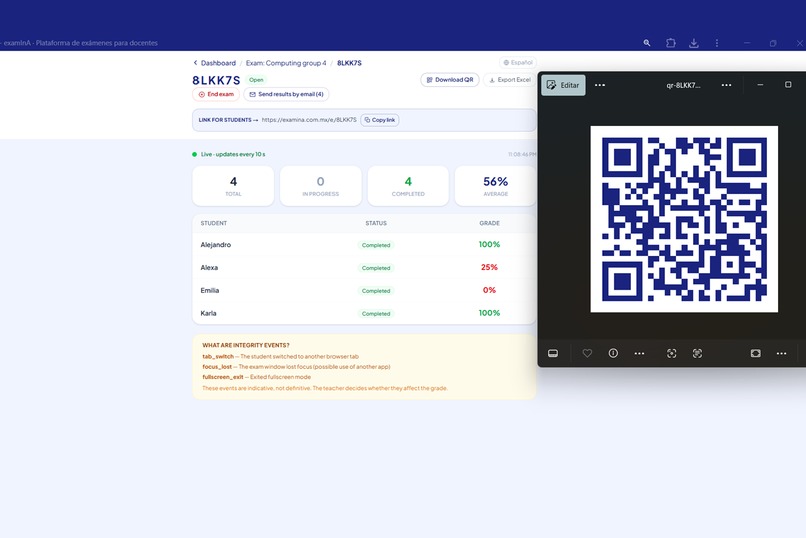806x538 pixels.
Task: Open the Exam: Computing group 4 breadcrumb
Action: pyautogui.click(x=286, y=63)
